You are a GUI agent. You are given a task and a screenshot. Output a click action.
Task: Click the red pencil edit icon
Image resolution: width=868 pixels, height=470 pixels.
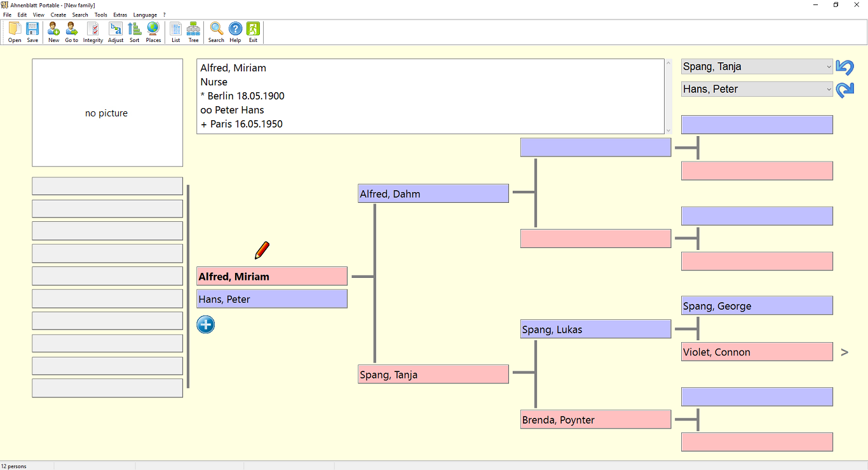tap(262, 250)
